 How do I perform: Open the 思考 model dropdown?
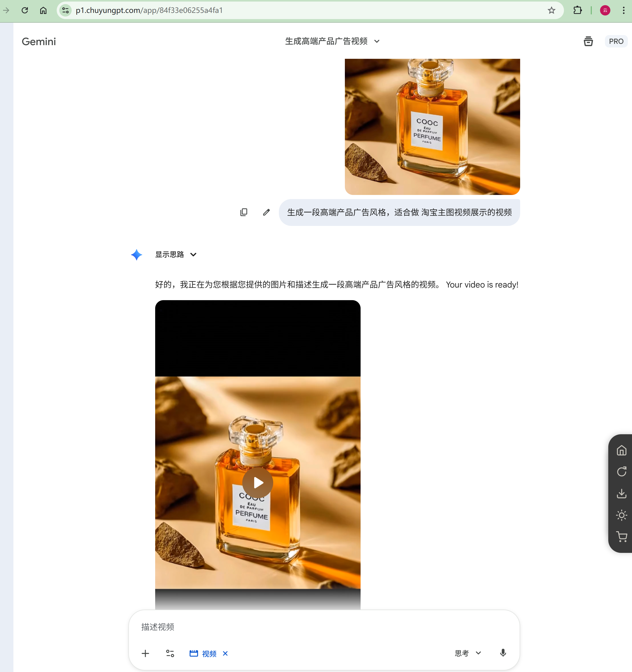click(x=468, y=653)
